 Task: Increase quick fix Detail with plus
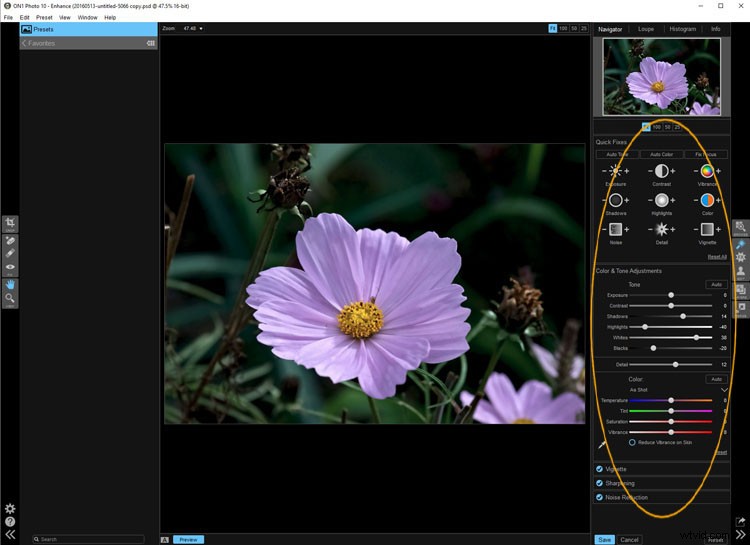[673, 230]
